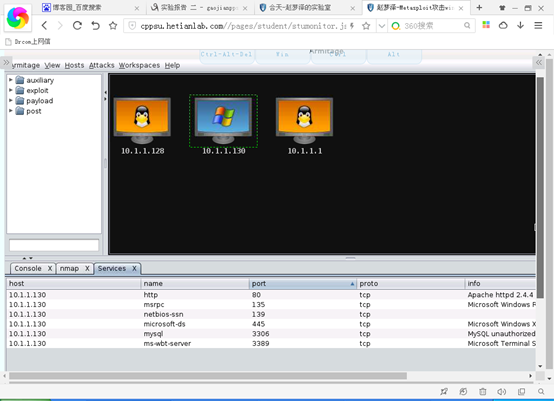This screenshot has height=401, width=554.
Task: Open the Help menu
Action: tap(172, 65)
